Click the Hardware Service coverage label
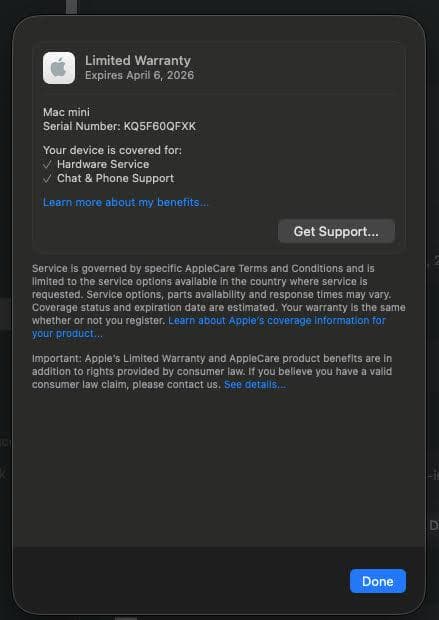Screen dimensions: 439x620 pyautogui.click(x=103, y=164)
